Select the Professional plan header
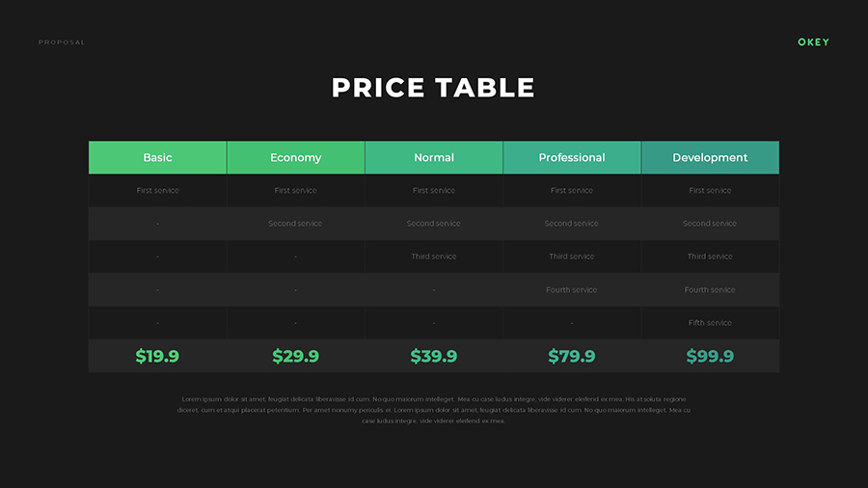The image size is (868, 488). tap(572, 157)
